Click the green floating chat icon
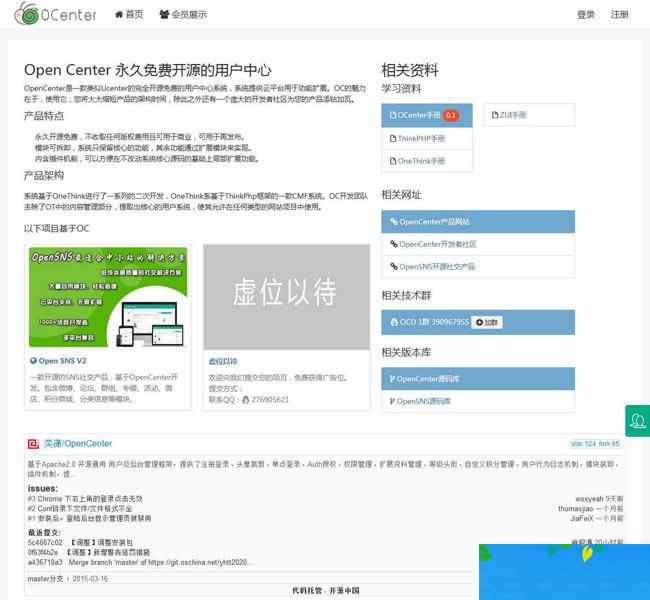This screenshot has height=600, width=650. pyautogui.click(x=637, y=420)
